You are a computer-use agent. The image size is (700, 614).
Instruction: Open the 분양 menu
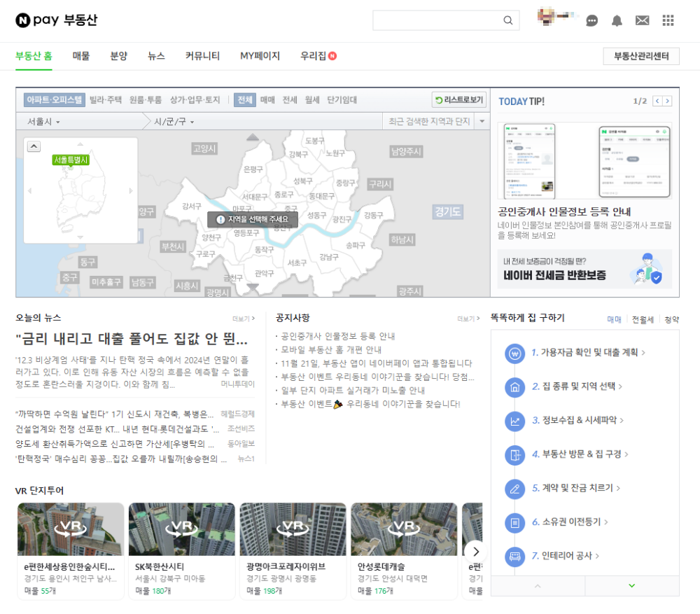pyautogui.click(x=119, y=56)
